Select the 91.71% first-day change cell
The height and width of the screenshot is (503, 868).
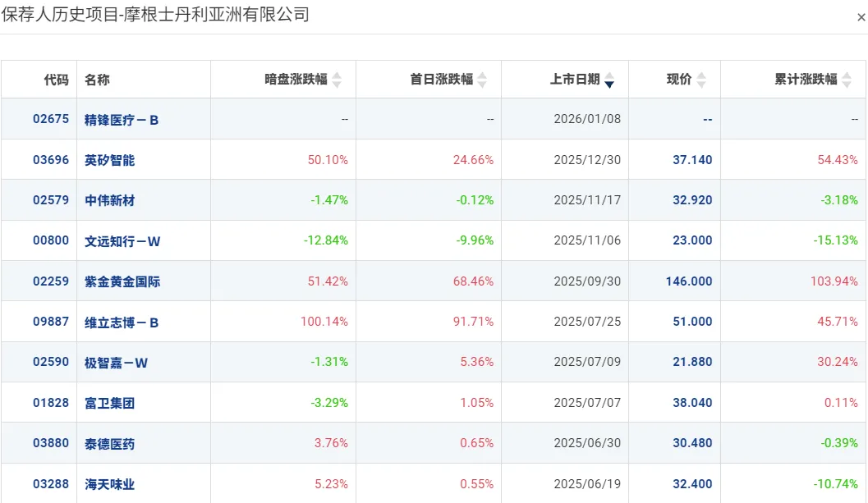(x=473, y=322)
